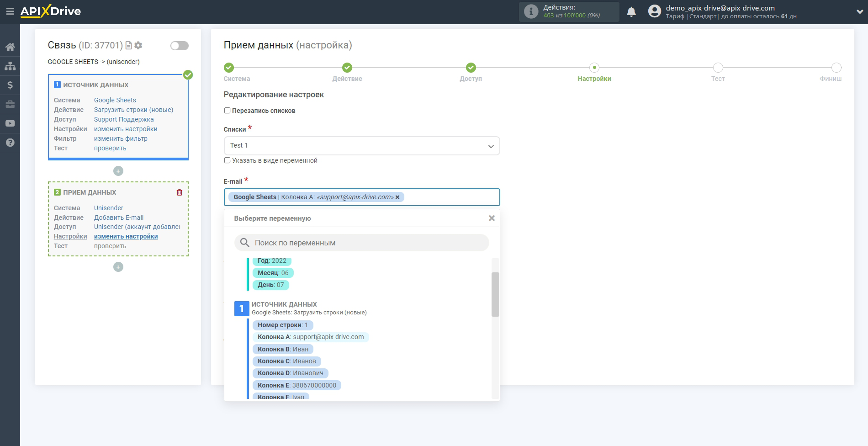The image size is (868, 446).
Task: Click source изменить настройки link
Action: pyautogui.click(x=126, y=129)
